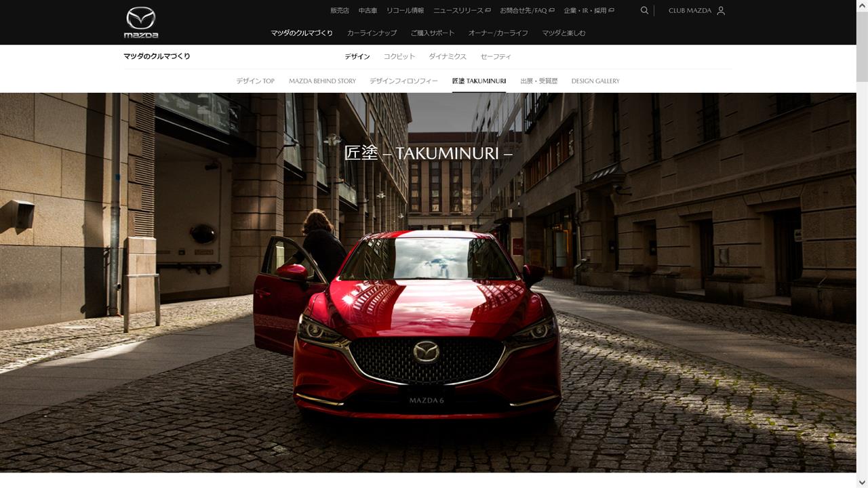Screen dimensions: 868x488
Task: Switch to セーフティ tab
Action: [x=496, y=56]
